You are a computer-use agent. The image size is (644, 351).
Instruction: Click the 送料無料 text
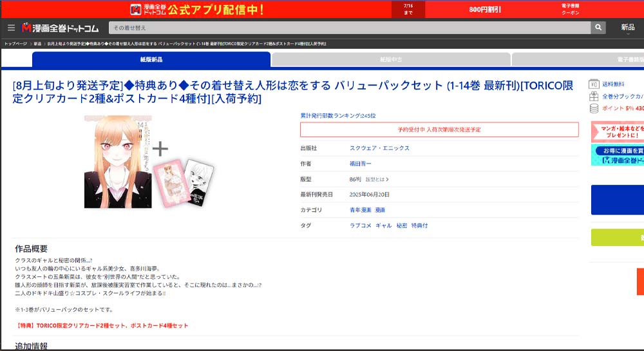pyautogui.click(x=613, y=84)
